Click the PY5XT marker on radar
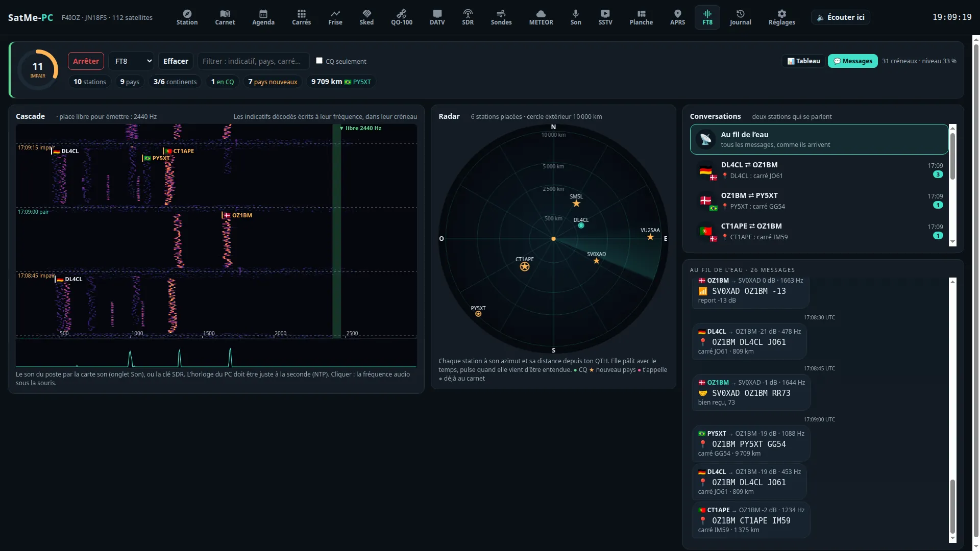Viewport: 980px width, 551px height. pyautogui.click(x=478, y=314)
